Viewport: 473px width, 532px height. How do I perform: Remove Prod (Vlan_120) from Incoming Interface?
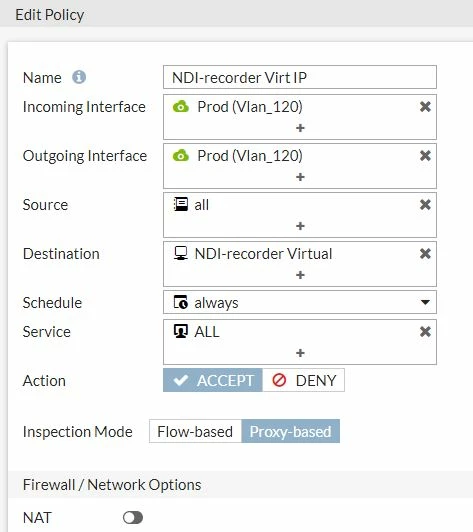tap(425, 107)
